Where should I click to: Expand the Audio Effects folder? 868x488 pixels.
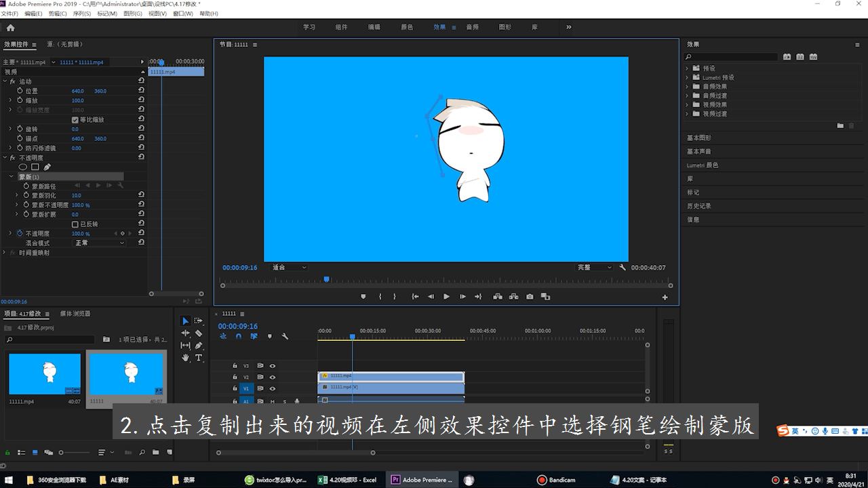point(687,86)
